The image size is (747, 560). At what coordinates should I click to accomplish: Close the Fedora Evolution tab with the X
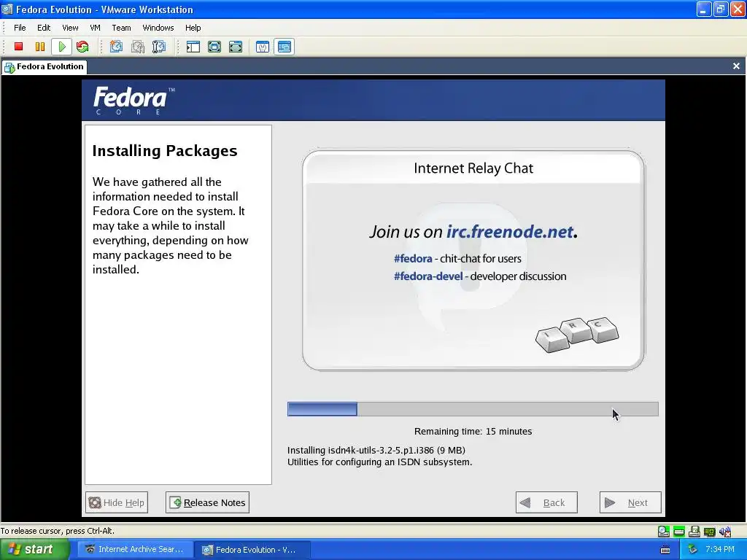click(736, 66)
